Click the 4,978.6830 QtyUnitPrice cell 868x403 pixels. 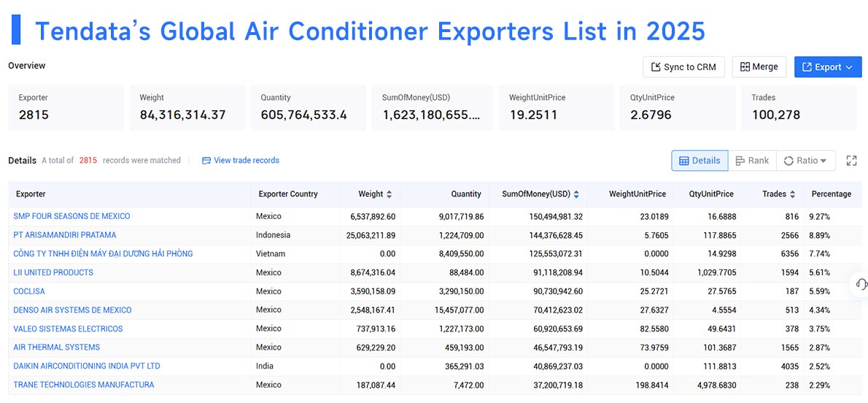tap(713, 385)
